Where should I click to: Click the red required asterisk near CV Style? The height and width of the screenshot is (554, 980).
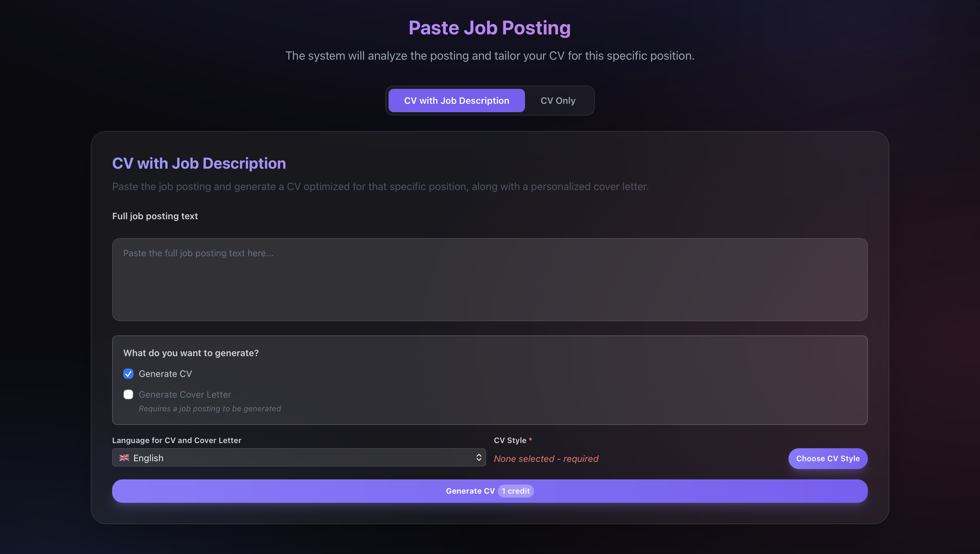point(530,440)
